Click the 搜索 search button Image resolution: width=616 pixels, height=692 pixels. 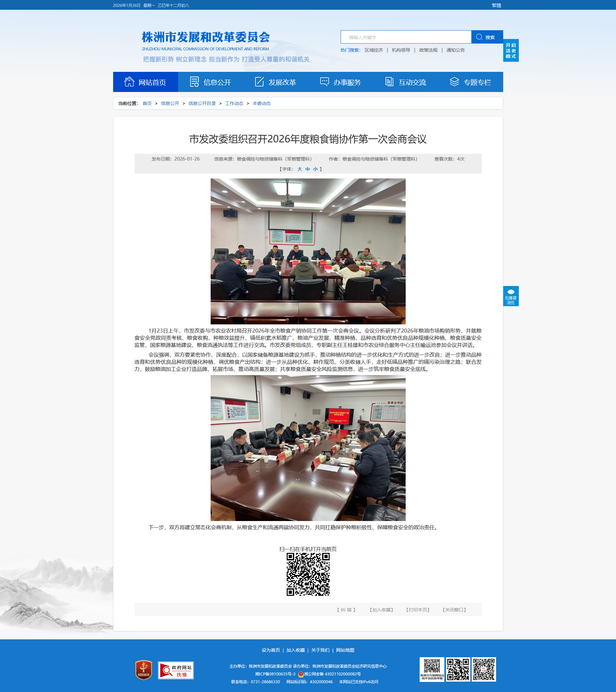(487, 37)
